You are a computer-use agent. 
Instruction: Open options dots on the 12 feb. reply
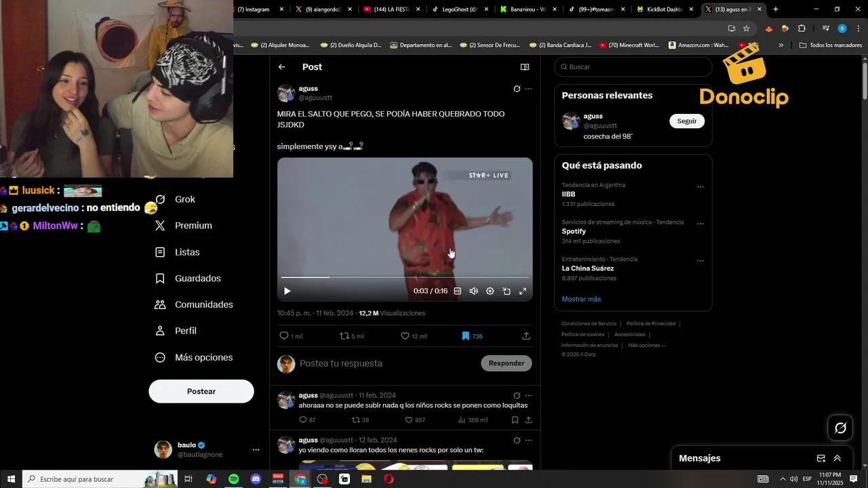[528, 441]
